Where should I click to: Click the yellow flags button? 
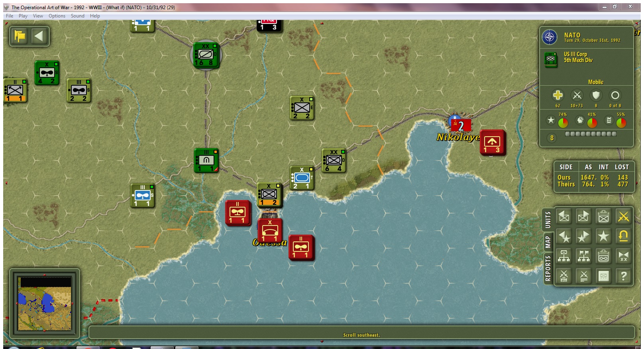pyautogui.click(x=20, y=36)
